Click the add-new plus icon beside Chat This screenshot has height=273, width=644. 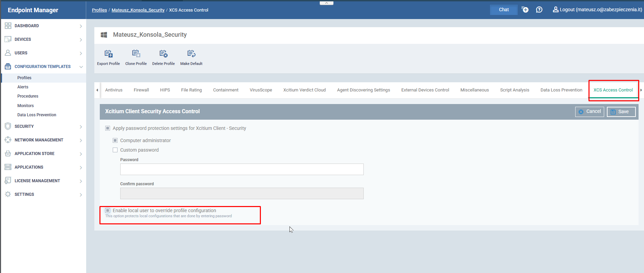click(525, 10)
